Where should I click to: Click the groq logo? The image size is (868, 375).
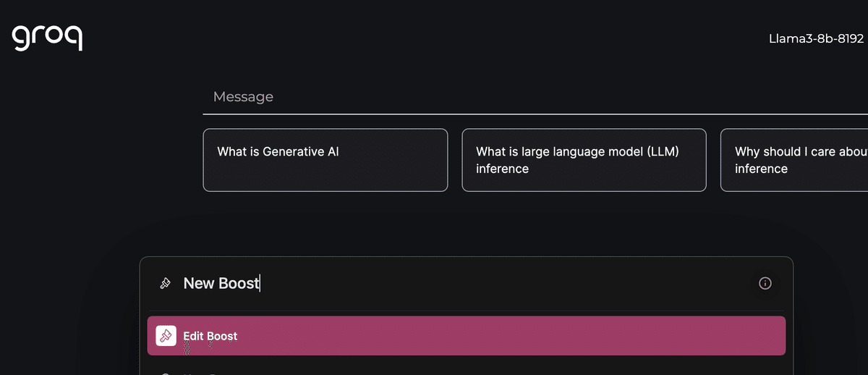[47, 38]
